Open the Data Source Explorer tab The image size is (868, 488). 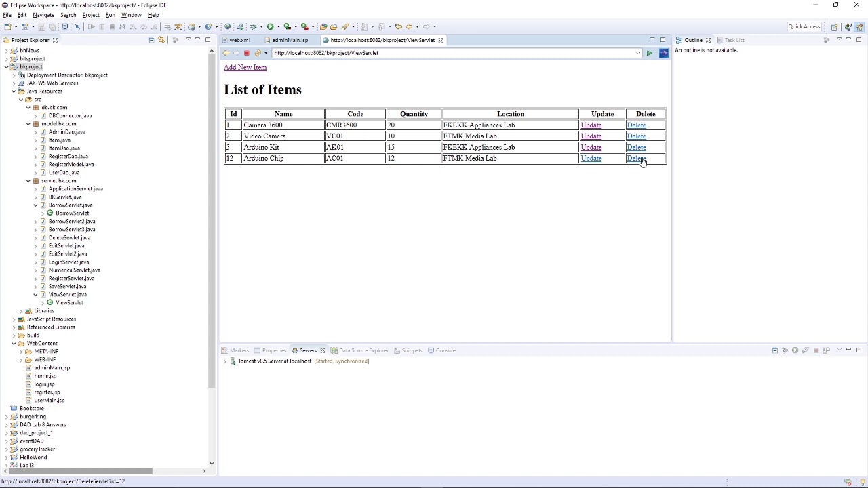pyautogui.click(x=359, y=350)
